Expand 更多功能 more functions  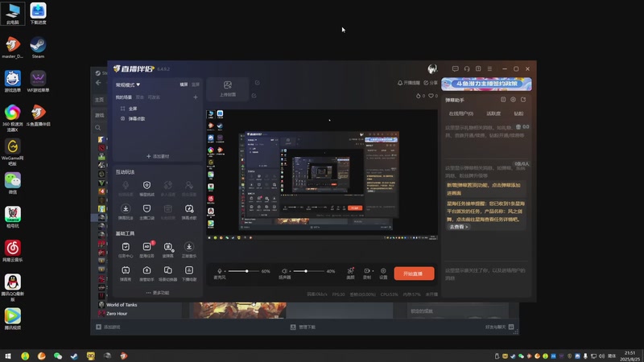pos(158,293)
